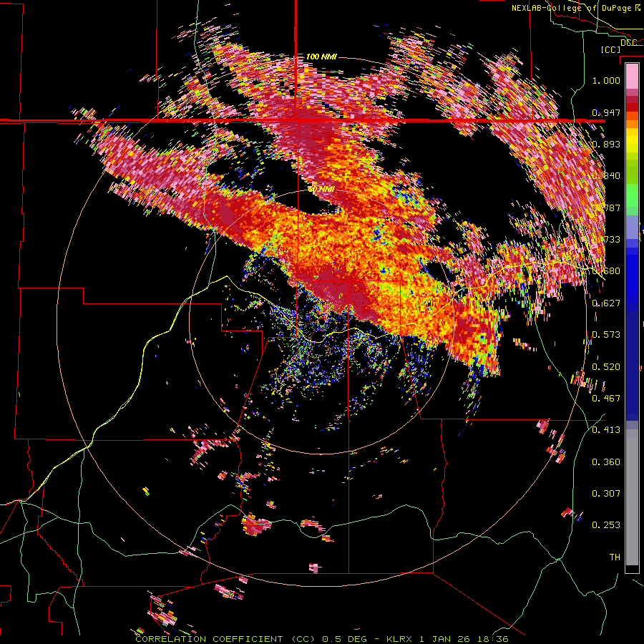Pick the light pink top color band
644x644 pixels.
pos(632,76)
